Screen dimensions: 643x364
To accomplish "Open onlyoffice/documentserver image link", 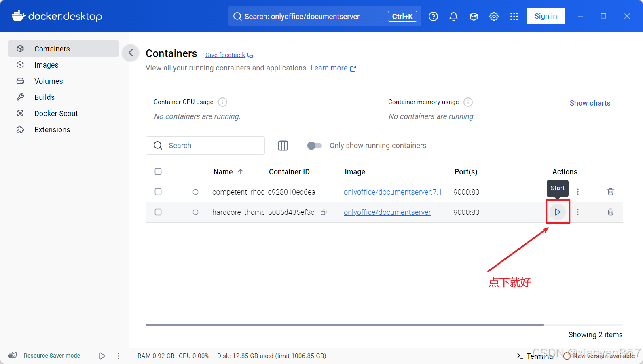I will 387,212.
